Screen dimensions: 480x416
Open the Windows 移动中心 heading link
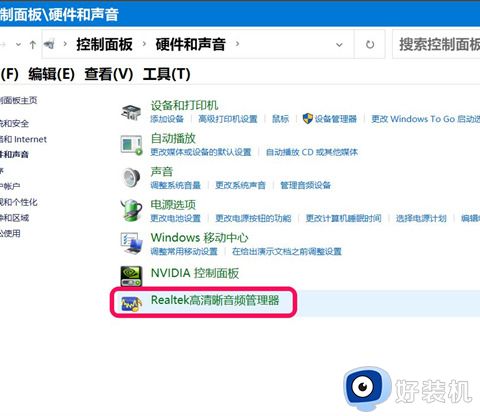click(x=199, y=237)
